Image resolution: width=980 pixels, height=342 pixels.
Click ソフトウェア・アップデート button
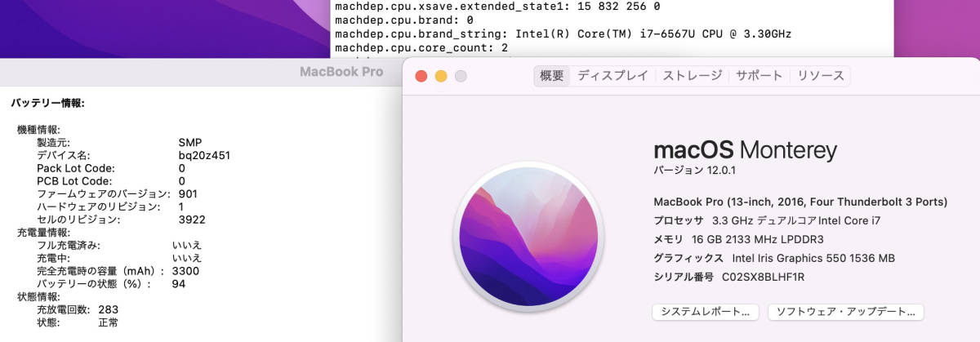[x=846, y=312]
